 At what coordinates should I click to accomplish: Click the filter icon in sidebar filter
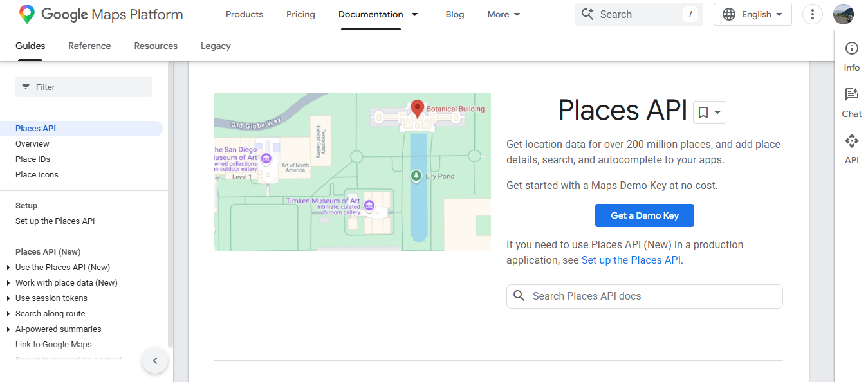pos(26,87)
